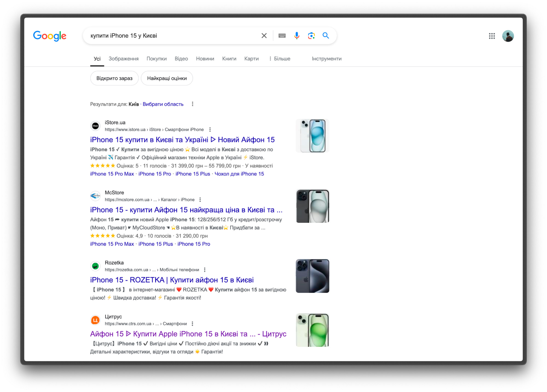Screen dimensions: 547x392
Task: Open McStore sitelink iPhone 15 Plus
Action: coord(156,244)
